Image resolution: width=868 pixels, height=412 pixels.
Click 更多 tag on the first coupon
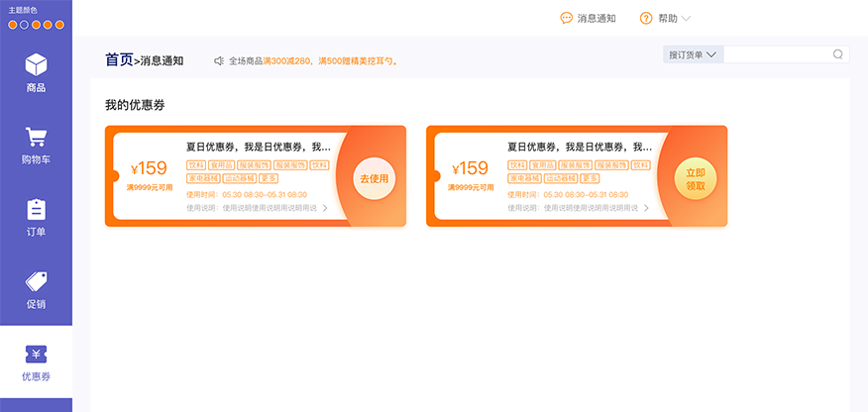(269, 178)
